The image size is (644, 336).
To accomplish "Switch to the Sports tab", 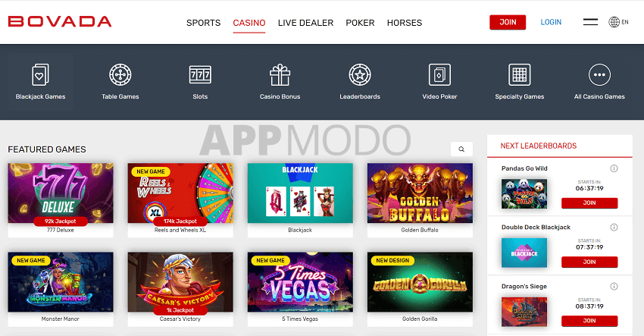I will coord(203,23).
